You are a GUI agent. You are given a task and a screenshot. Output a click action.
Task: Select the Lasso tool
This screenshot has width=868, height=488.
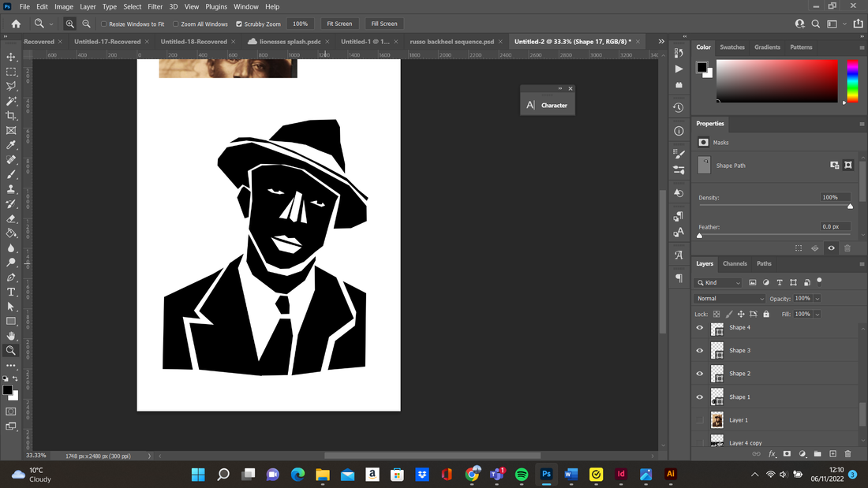click(10, 86)
